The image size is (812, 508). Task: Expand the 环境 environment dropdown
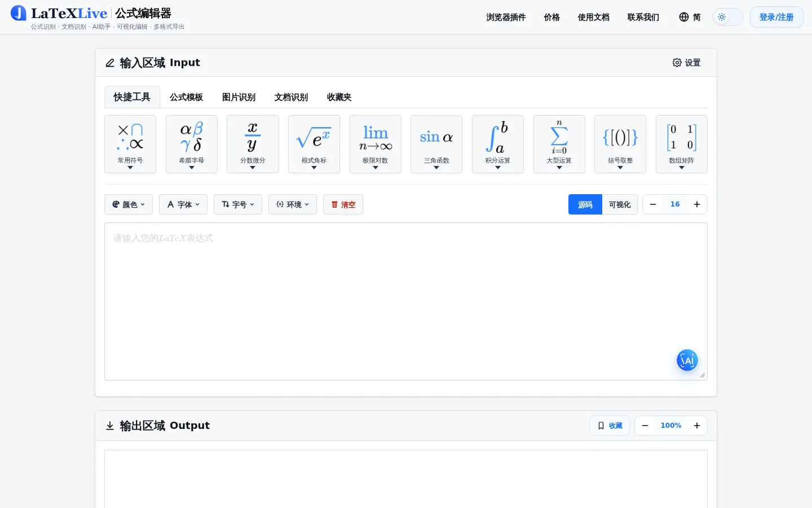click(x=293, y=204)
